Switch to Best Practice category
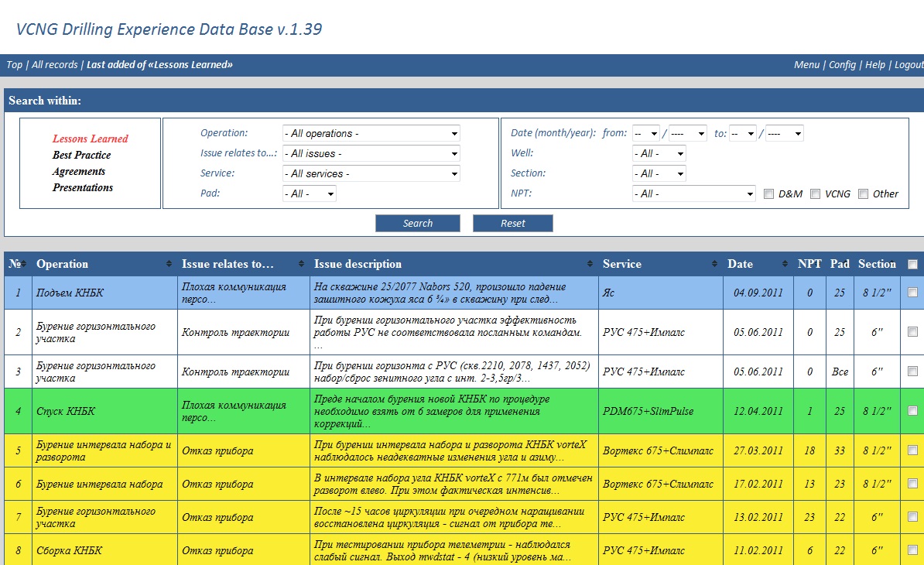 [x=81, y=155]
